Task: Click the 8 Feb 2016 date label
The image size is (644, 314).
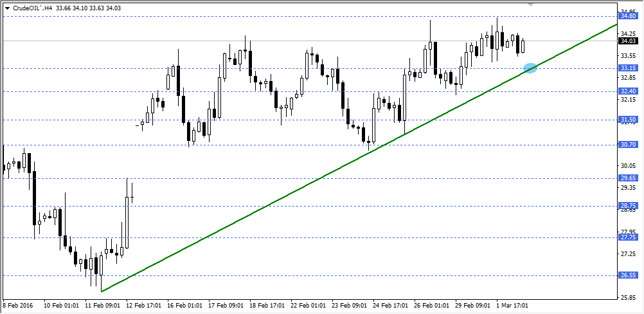Action: tap(19, 306)
